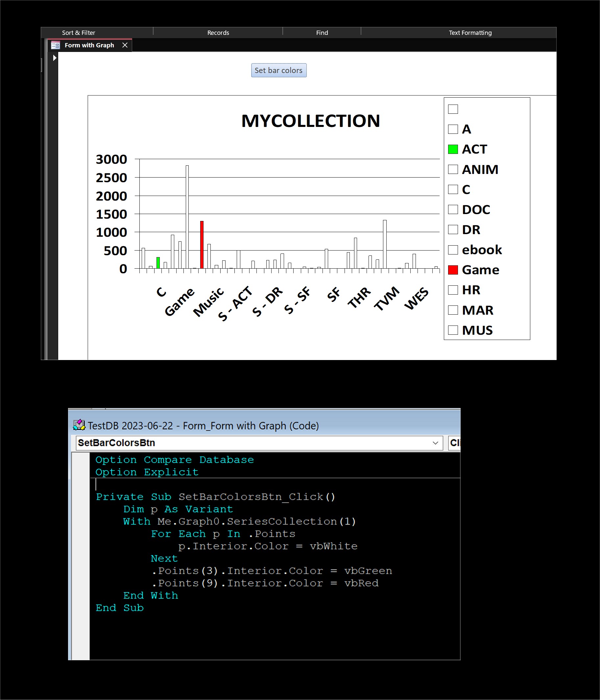Click the red Game legend swatch

click(453, 270)
